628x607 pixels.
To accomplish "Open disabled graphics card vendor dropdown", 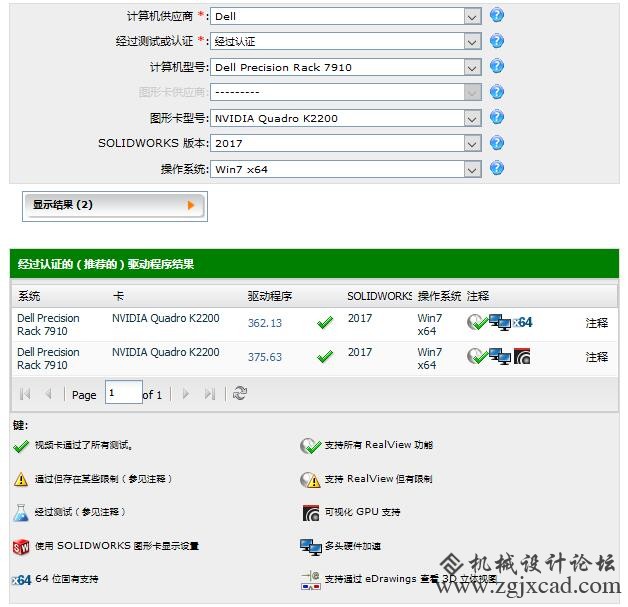I will [x=346, y=92].
